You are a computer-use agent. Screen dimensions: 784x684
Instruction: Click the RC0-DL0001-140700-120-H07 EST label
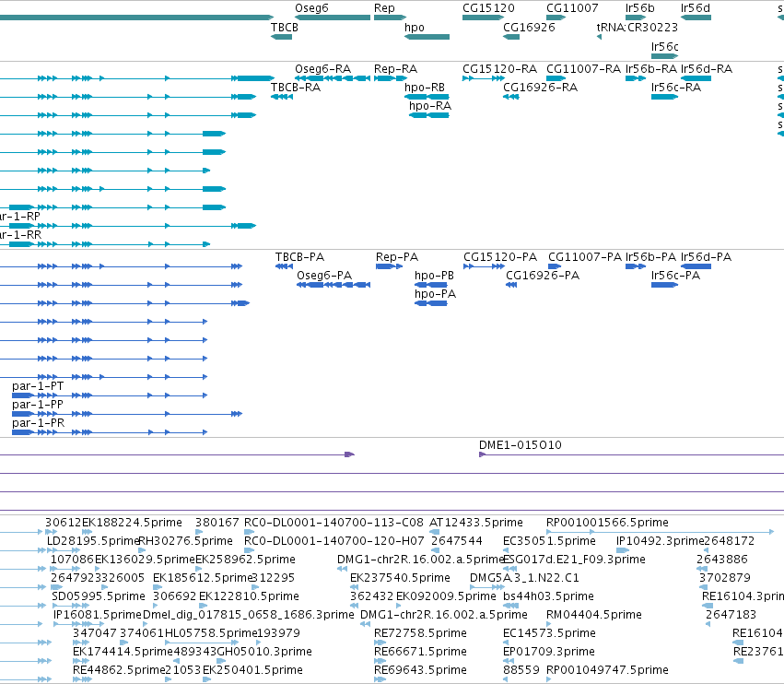click(334, 541)
